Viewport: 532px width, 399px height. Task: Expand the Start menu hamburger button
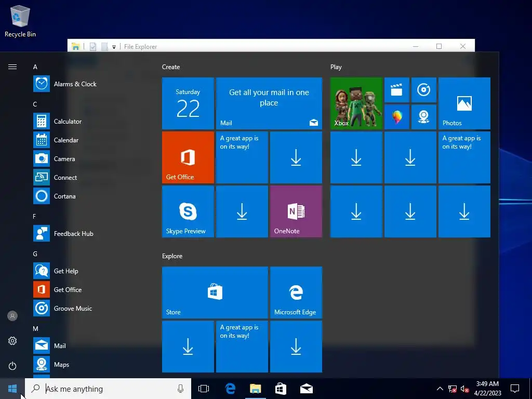click(x=12, y=67)
